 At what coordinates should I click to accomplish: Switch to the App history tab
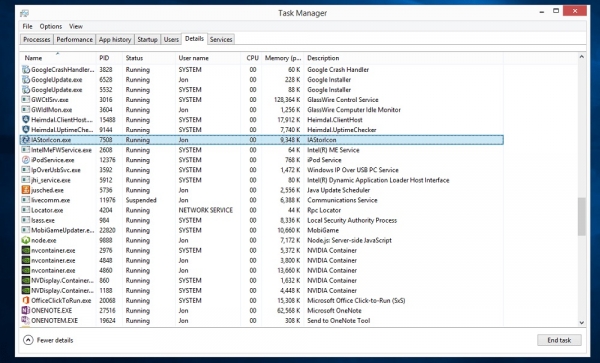115,39
